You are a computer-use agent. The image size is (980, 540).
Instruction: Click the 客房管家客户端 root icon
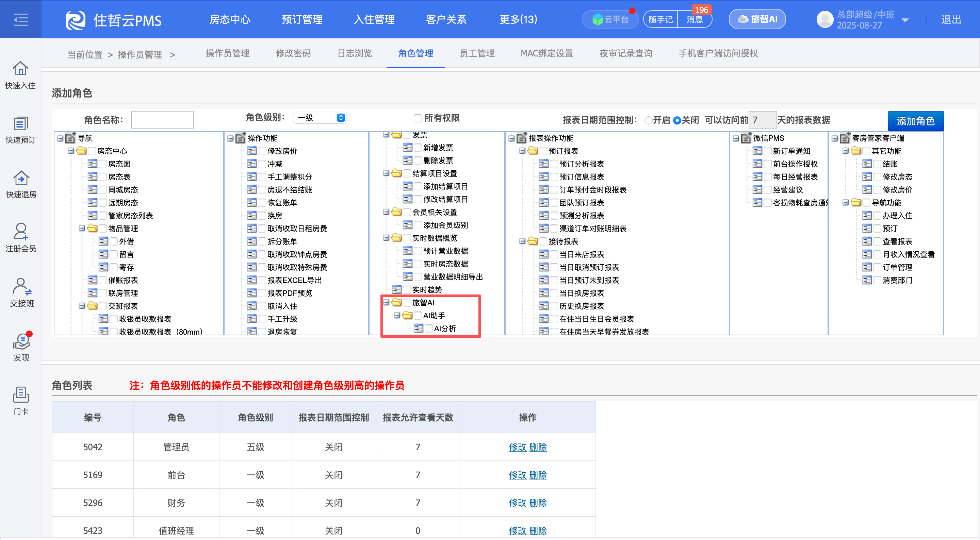(845, 138)
